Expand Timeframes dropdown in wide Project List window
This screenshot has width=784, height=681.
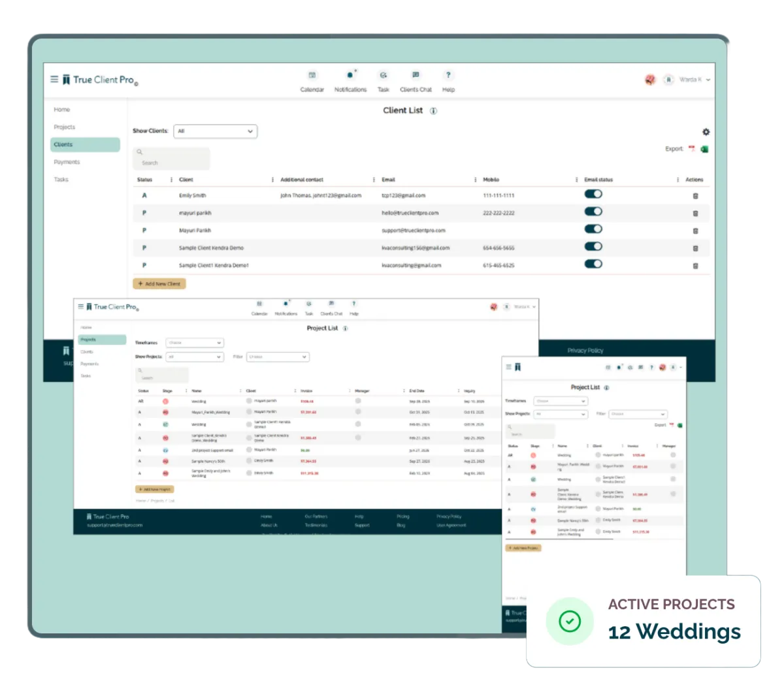tap(195, 343)
